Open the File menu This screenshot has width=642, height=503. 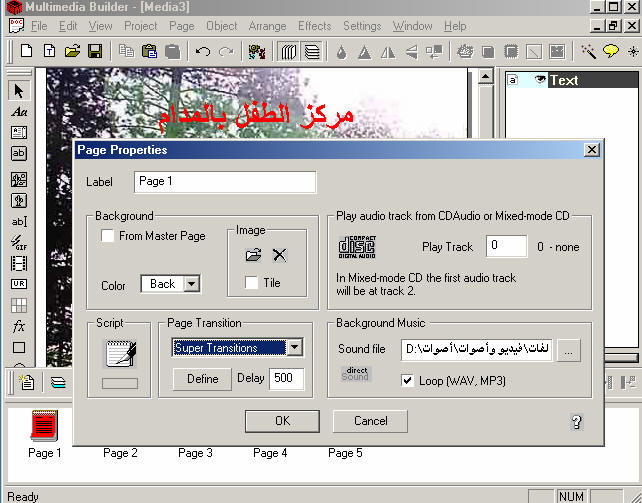[39, 26]
